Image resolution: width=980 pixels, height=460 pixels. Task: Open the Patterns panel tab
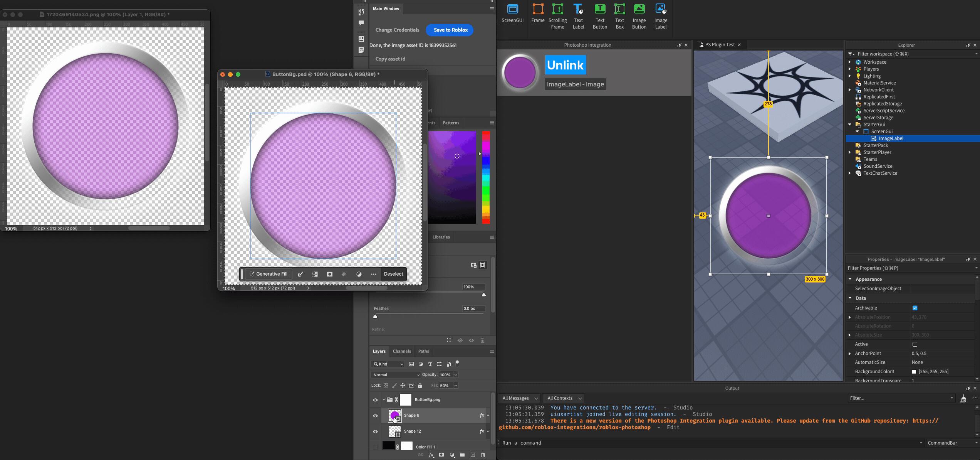(451, 123)
